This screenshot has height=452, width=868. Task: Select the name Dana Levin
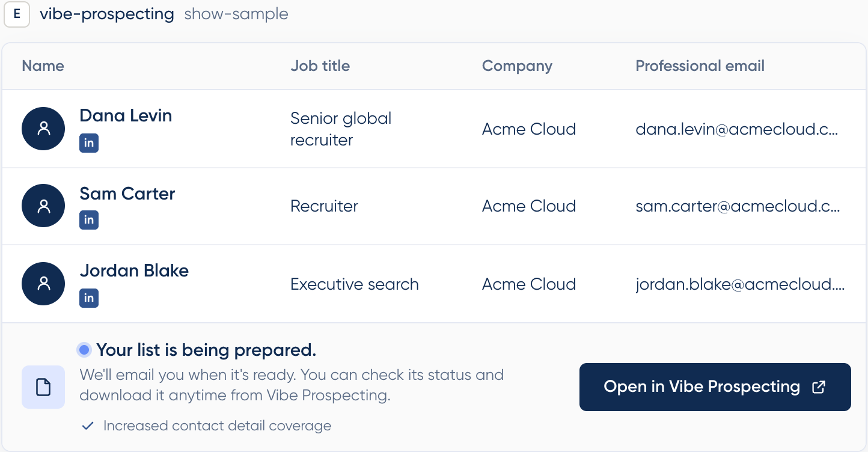(126, 115)
